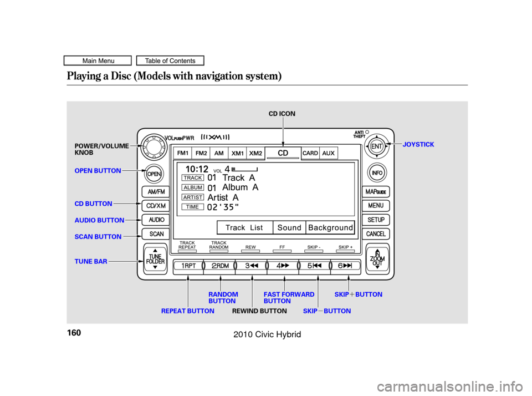The image size is (532, 396).
Task: Click the joystick right arrow
Action: [387, 146]
